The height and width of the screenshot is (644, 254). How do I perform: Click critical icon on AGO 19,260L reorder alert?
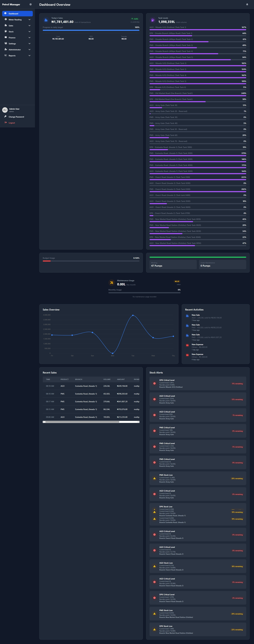(154, 582)
